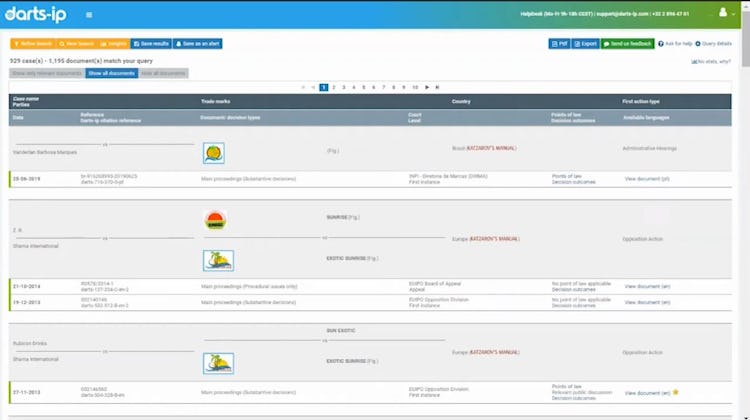The width and height of the screenshot is (750, 420).
Task: Open the hamburger menu beside the darts-ip logo
Action: (89, 15)
